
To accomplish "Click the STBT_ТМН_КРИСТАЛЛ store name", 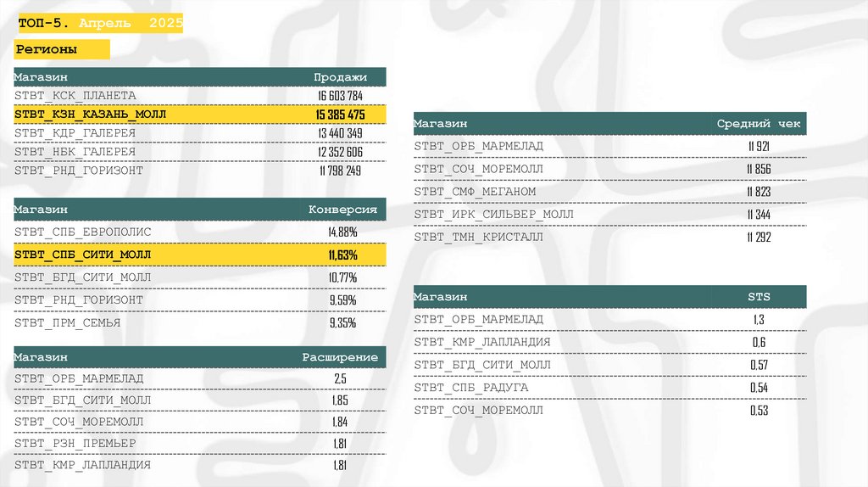I will (x=478, y=238).
